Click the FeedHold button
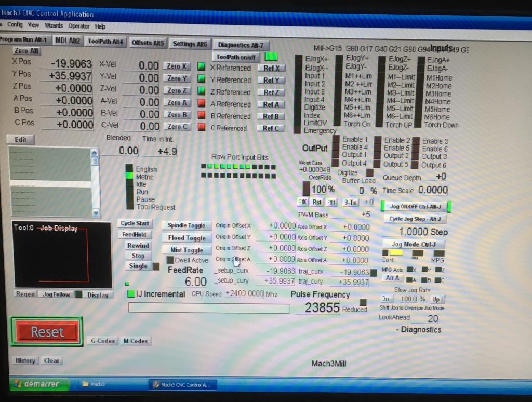 [x=135, y=234]
